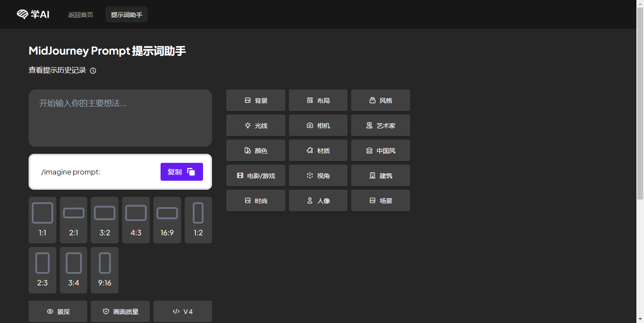
Task: Open the 中国风 category
Action: pos(381,150)
